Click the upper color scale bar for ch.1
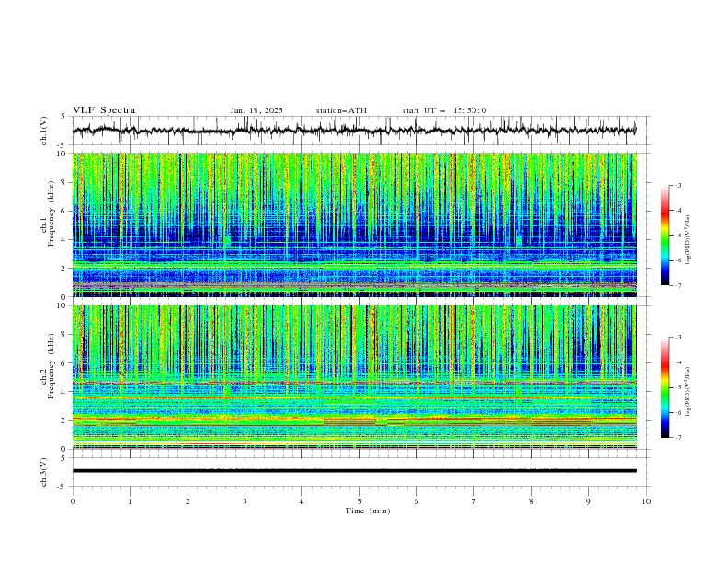This screenshot has height=563, width=728. pos(665,236)
